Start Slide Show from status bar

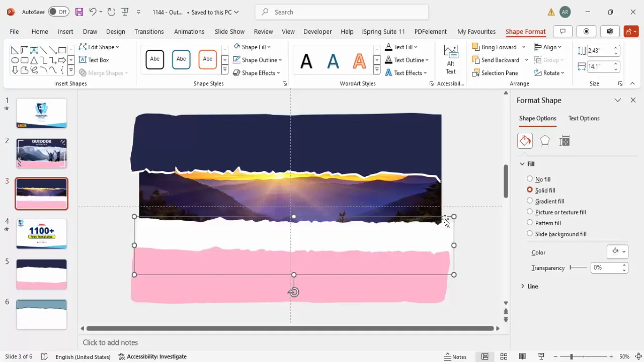(541, 356)
